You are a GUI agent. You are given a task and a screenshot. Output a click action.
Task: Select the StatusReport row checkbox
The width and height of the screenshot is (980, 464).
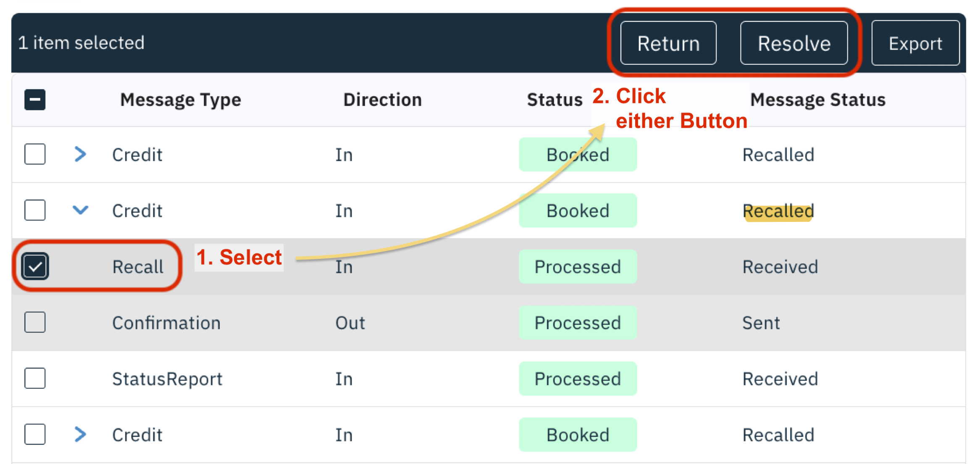pyautogui.click(x=35, y=378)
